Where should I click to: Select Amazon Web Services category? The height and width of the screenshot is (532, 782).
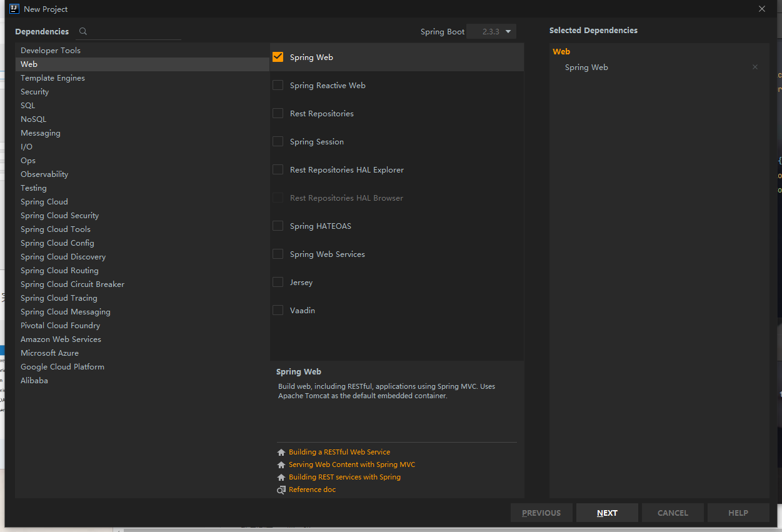[x=143, y=339]
